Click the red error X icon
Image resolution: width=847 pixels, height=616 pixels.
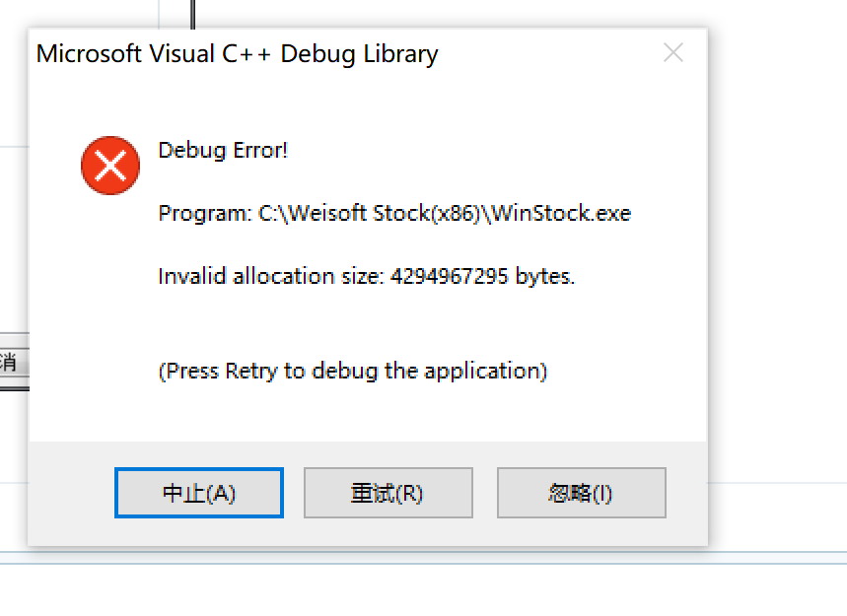click(110, 166)
